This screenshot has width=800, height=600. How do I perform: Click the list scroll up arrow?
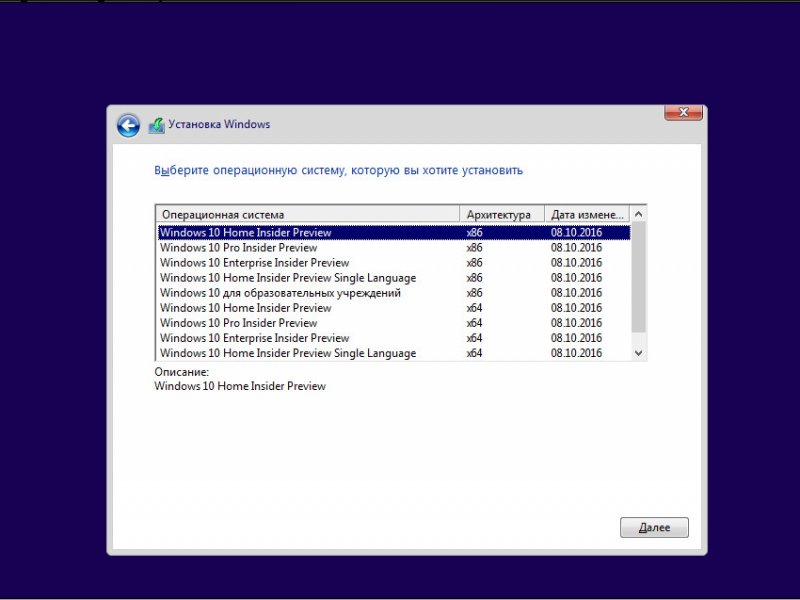point(638,214)
